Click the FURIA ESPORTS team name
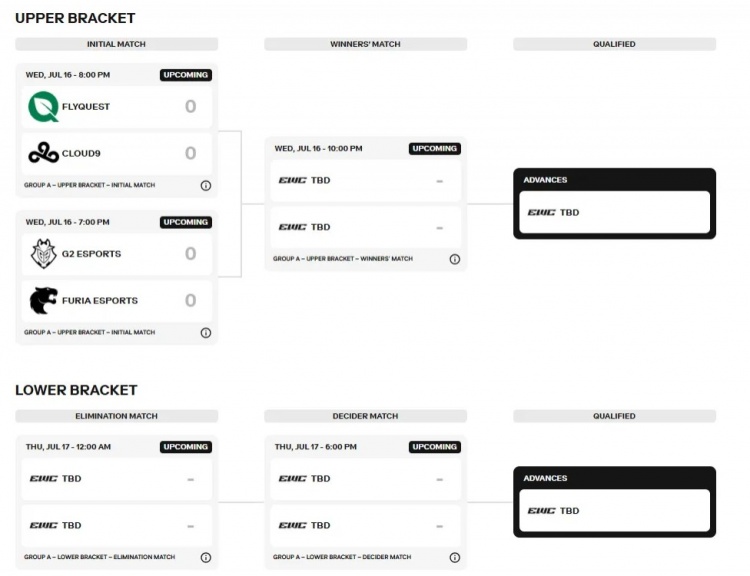750x576 pixels. 100,300
